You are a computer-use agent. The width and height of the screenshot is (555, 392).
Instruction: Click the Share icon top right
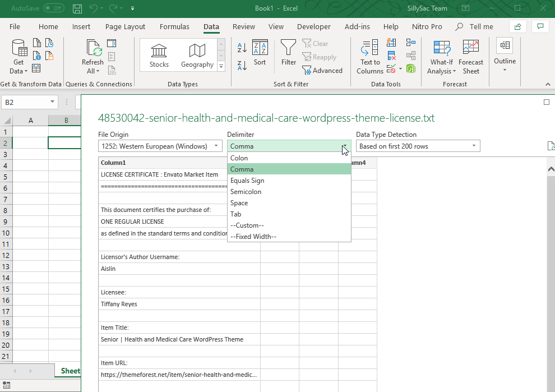(517, 26)
